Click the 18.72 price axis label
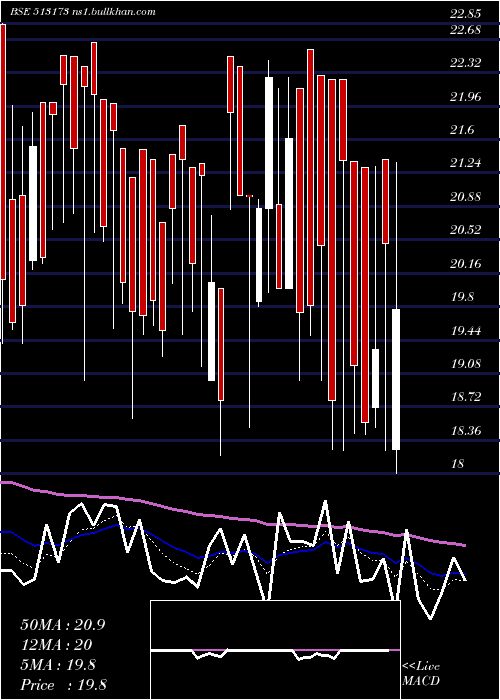 pyautogui.click(x=466, y=397)
